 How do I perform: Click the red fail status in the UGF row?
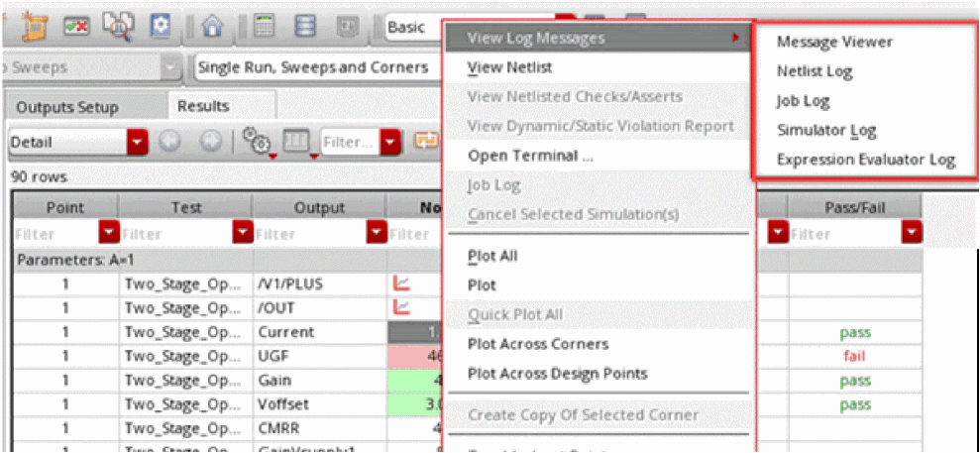[855, 356]
